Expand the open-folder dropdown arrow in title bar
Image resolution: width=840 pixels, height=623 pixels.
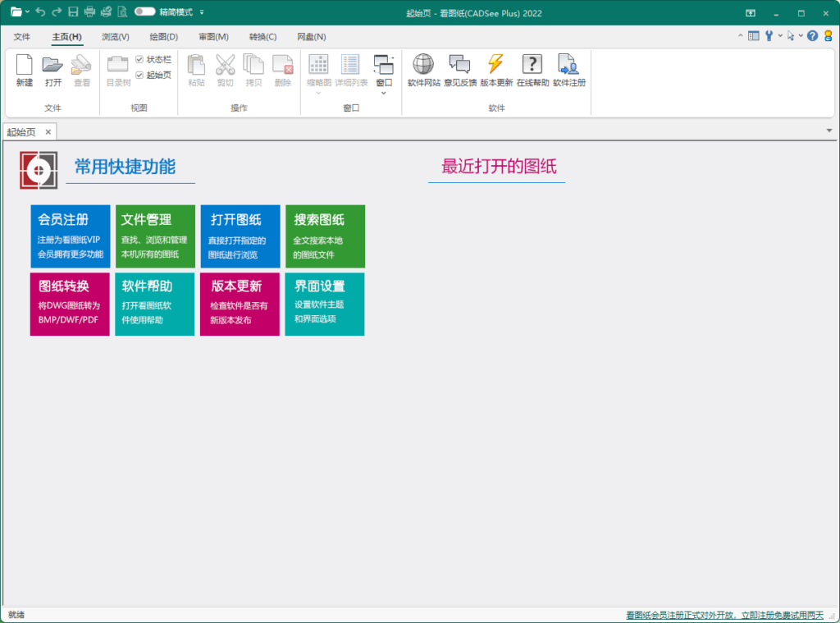coord(27,11)
